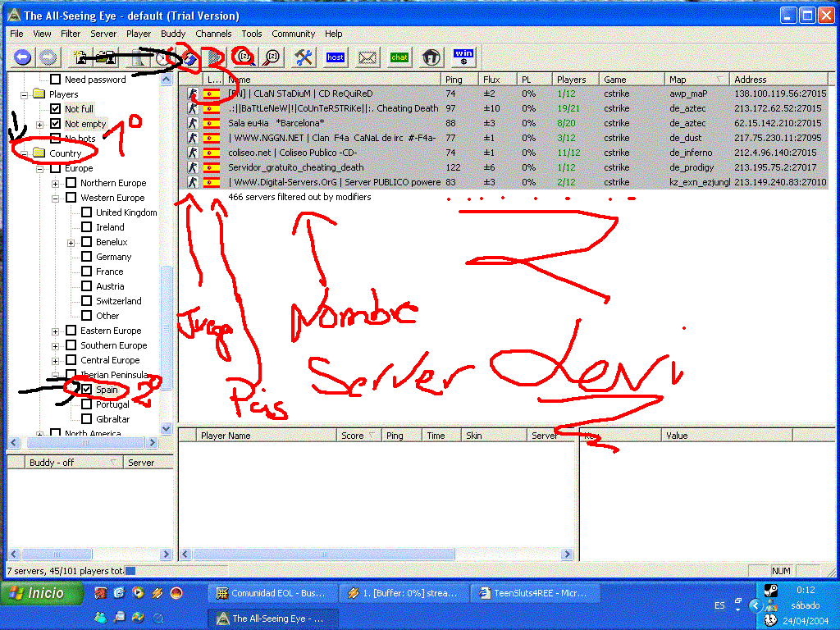Click the cstrike game icon on the CLaN STaDiuM row
The width and height of the screenshot is (840, 630).
coord(192,94)
